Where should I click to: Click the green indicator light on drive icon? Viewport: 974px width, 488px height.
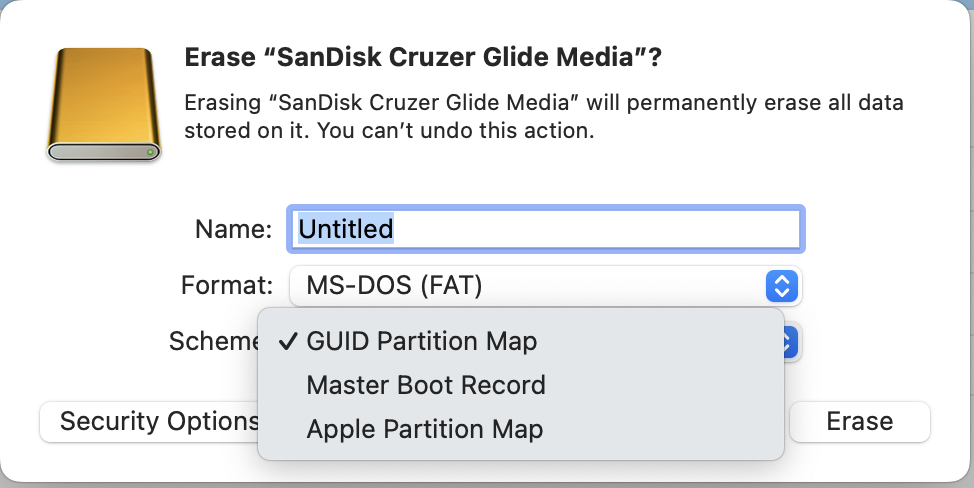click(x=150, y=152)
